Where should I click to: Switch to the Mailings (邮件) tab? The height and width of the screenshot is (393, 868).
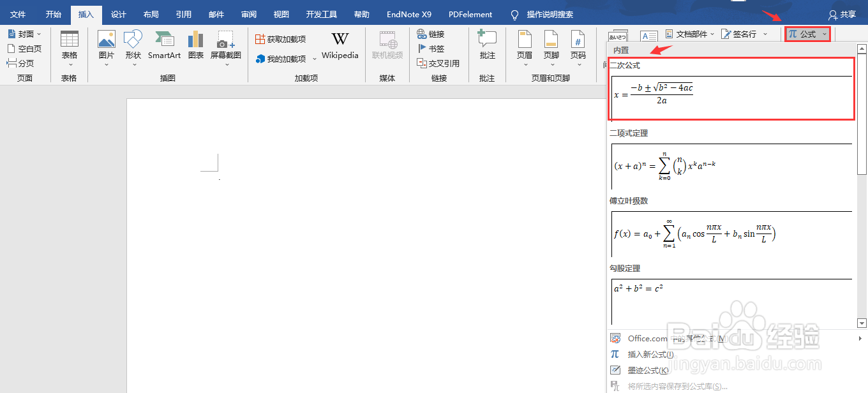pyautogui.click(x=216, y=14)
